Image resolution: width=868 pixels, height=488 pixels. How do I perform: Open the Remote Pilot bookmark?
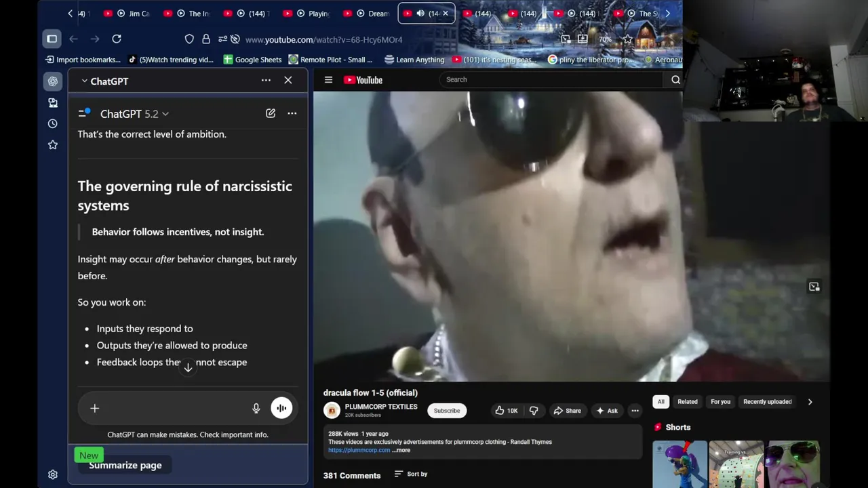(x=331, y=60)
